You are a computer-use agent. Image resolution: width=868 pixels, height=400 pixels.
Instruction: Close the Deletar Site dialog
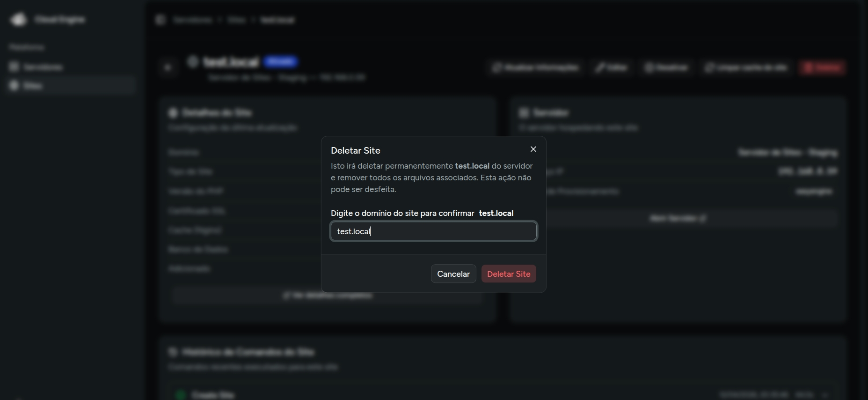click(533, 149)
